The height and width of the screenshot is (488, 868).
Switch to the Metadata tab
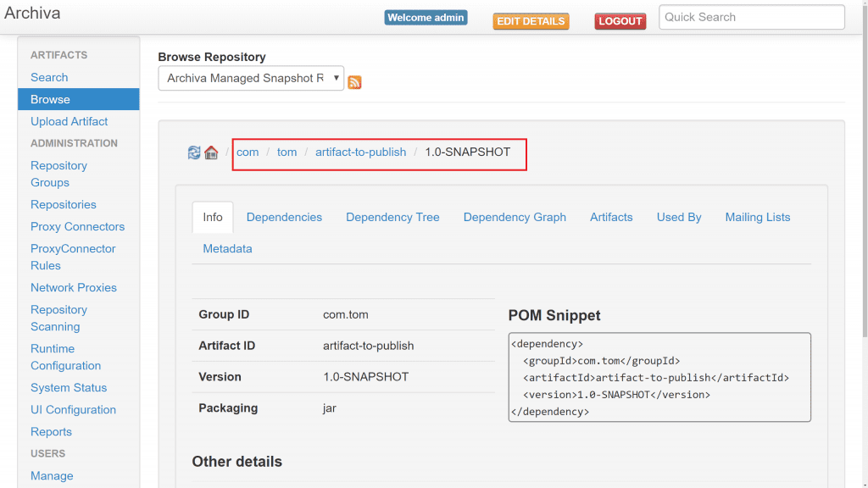[x=227, y=248]
